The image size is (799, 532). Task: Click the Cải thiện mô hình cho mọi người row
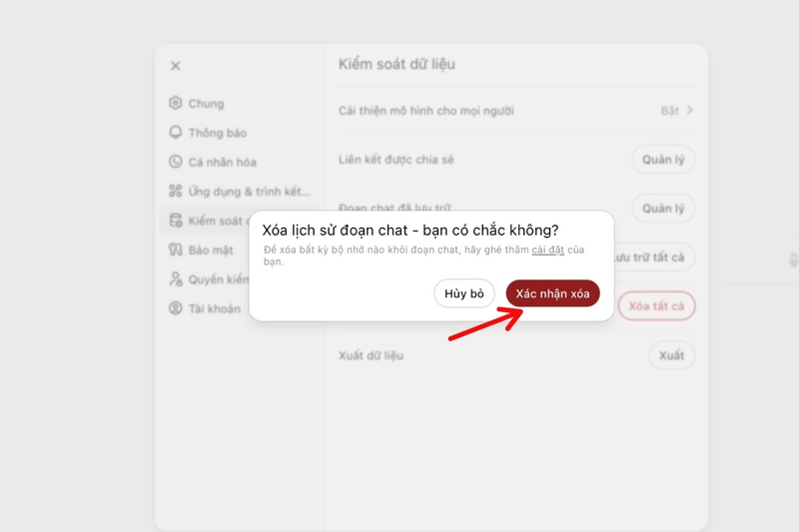[x=516, y=111]
